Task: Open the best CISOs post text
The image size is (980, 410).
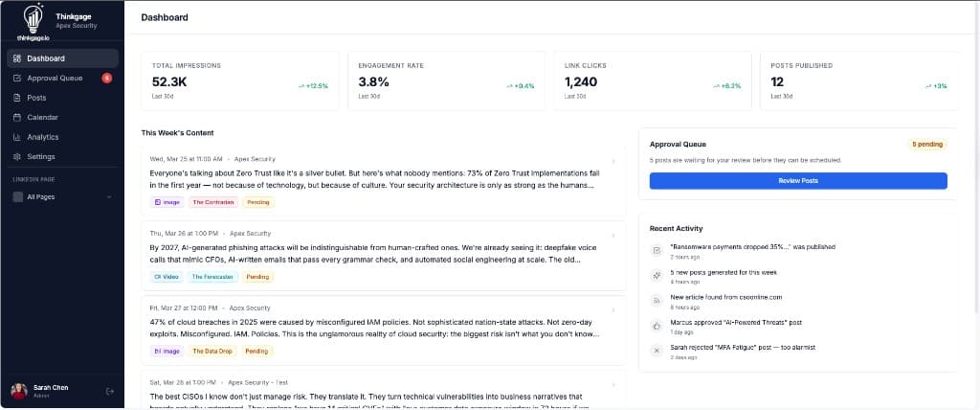Action: tap(367, 401)
